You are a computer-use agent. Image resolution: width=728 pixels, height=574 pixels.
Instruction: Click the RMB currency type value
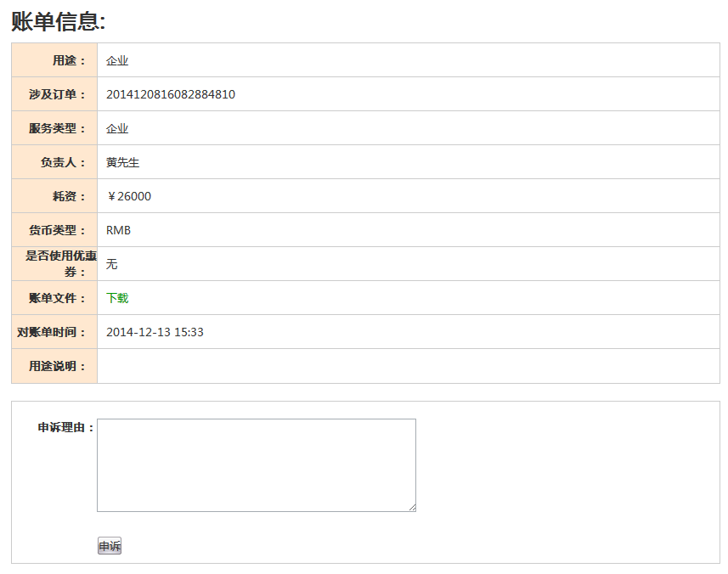pos(118,230)
